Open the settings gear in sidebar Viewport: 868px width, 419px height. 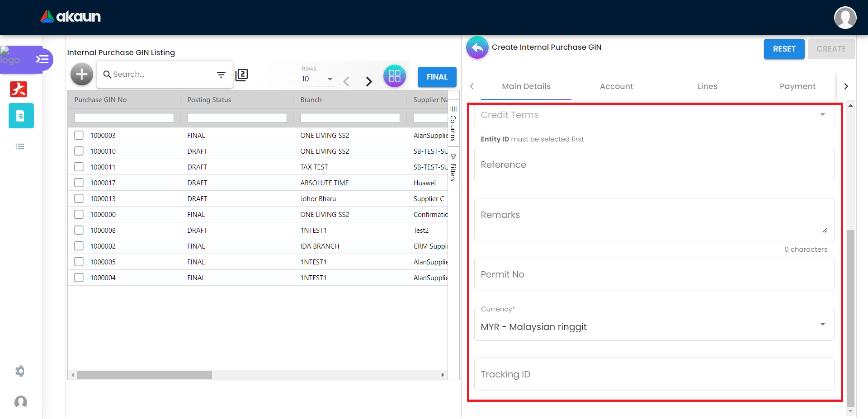click(20, 371)
